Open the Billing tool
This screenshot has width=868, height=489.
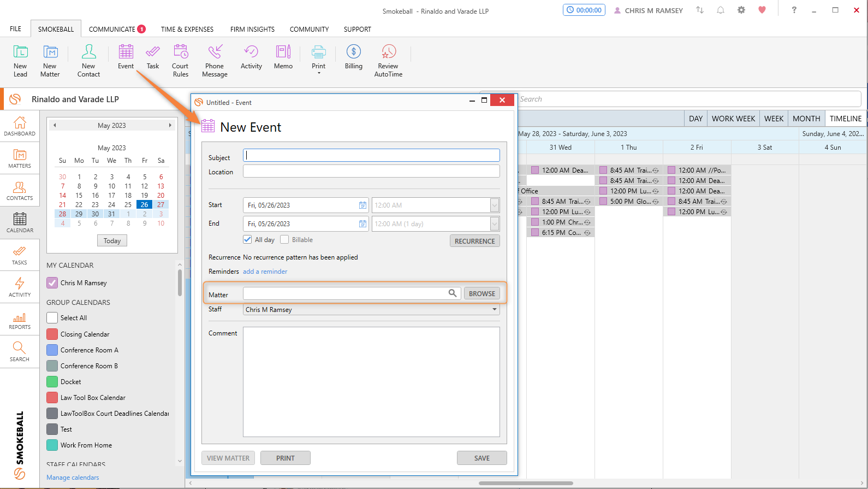tap(354, 57)
